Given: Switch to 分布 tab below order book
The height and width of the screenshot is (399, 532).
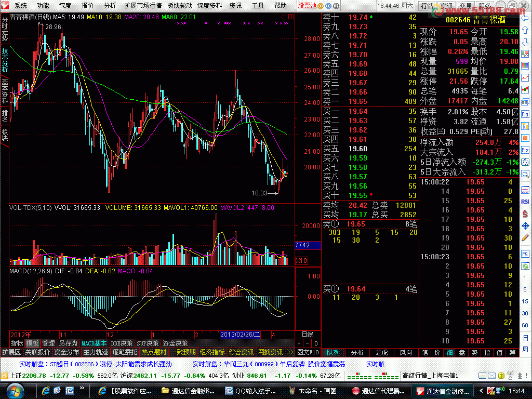Looking at the screenshot, I should click(x=357, y=353).
